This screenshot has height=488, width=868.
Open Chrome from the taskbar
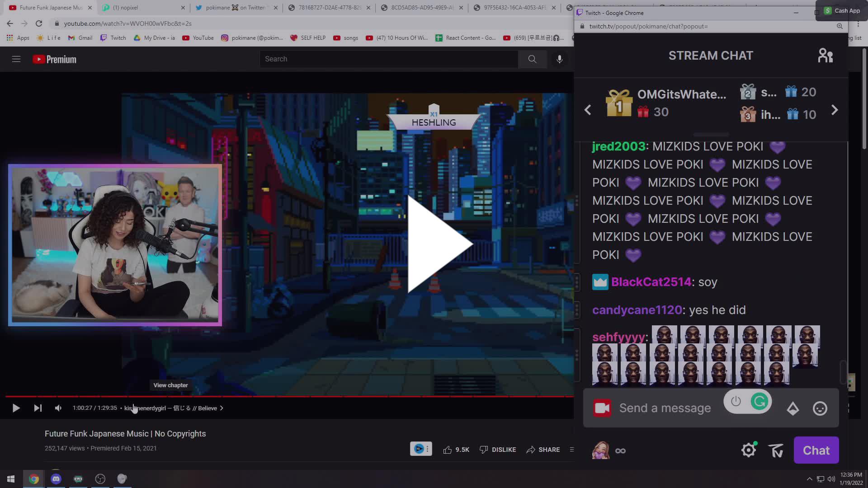34,479
